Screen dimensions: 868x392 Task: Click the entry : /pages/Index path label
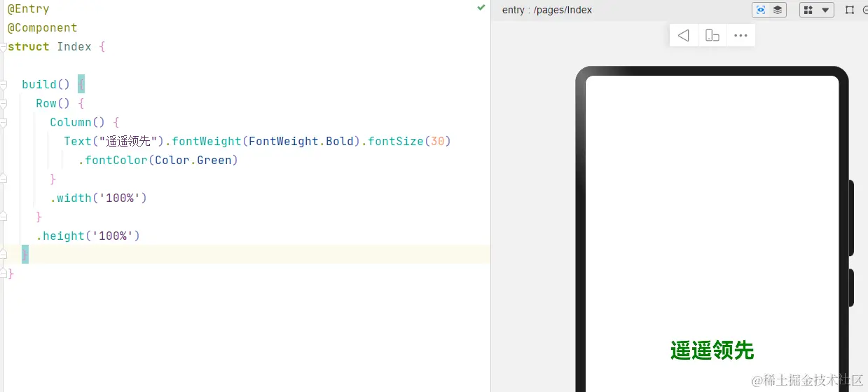coord(547,10)
